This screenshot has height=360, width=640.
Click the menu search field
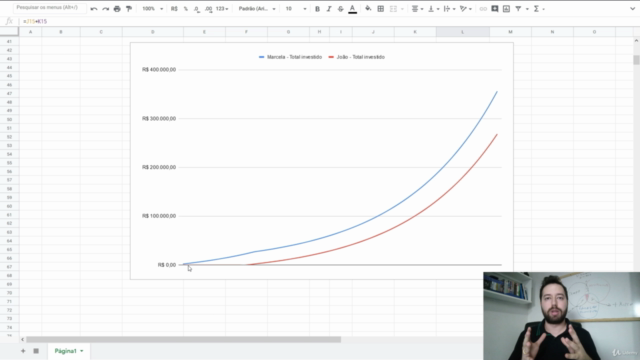[50, 8]
